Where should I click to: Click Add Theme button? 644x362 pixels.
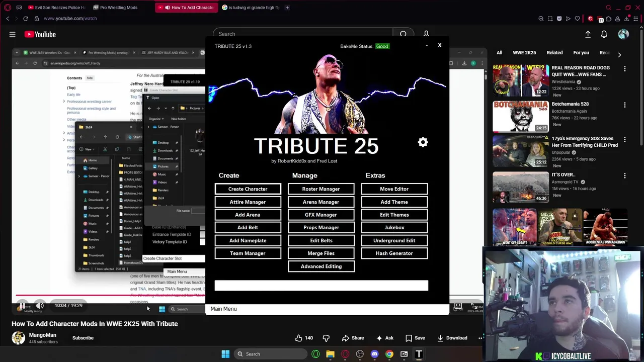394,202
